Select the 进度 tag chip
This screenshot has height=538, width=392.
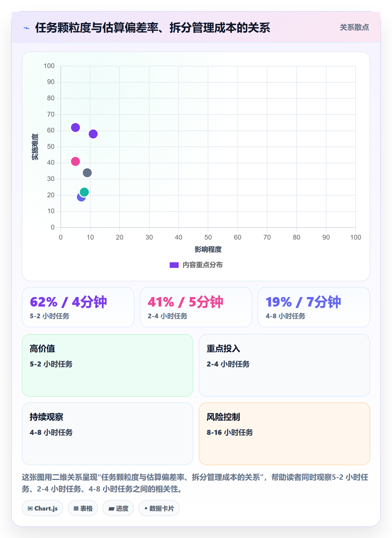(118, 508)
